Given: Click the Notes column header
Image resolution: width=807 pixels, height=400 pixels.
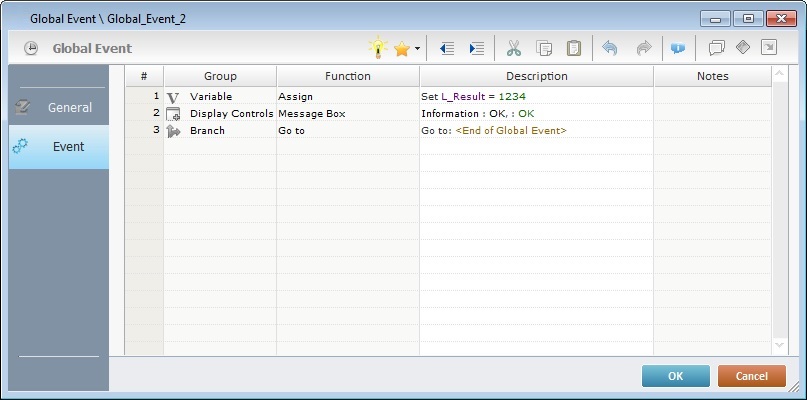Looking at the screenshot, I should 713,76.
